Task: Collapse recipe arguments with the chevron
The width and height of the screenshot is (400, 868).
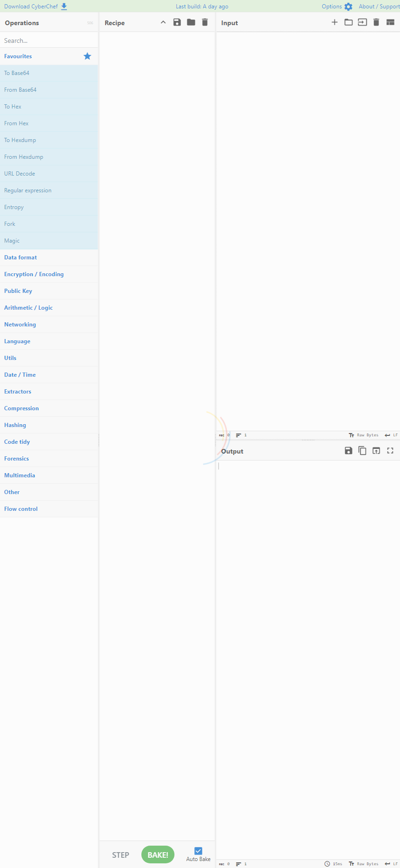Action: [163, 22]
